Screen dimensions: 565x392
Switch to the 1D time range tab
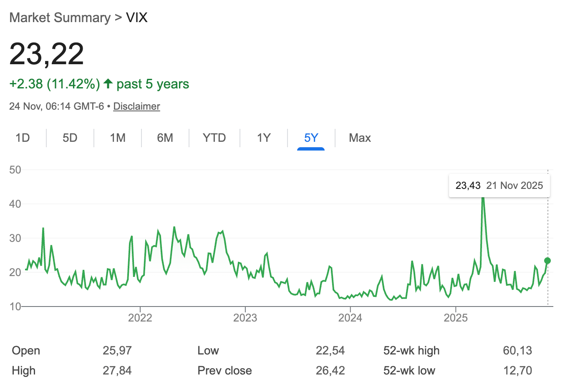(23, 138)
